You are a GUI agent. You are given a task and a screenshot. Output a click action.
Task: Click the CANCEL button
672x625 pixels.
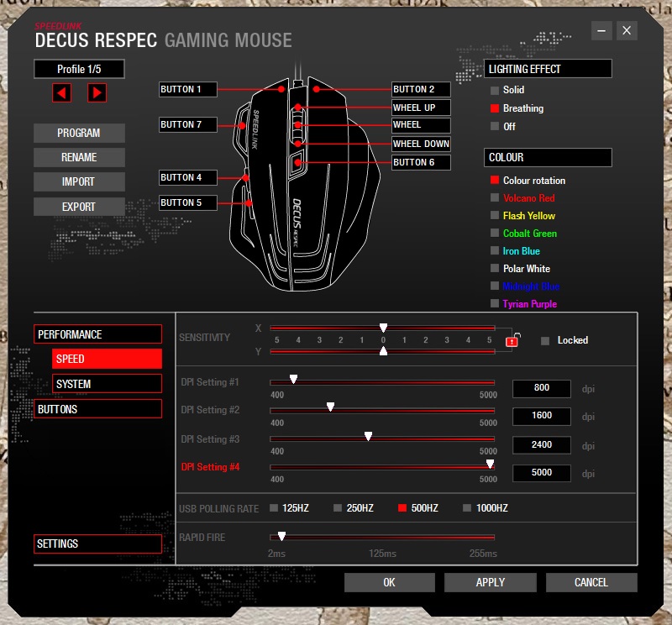point(591,582)
